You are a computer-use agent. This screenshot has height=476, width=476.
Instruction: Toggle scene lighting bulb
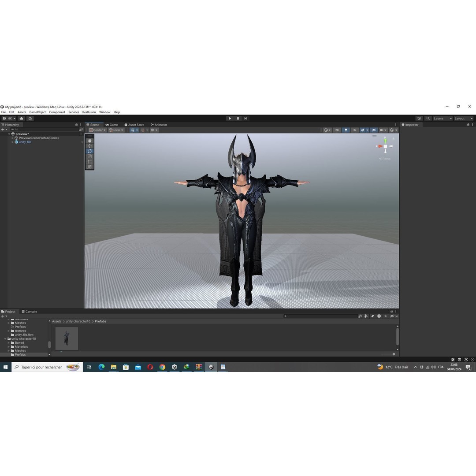[346, 130]
